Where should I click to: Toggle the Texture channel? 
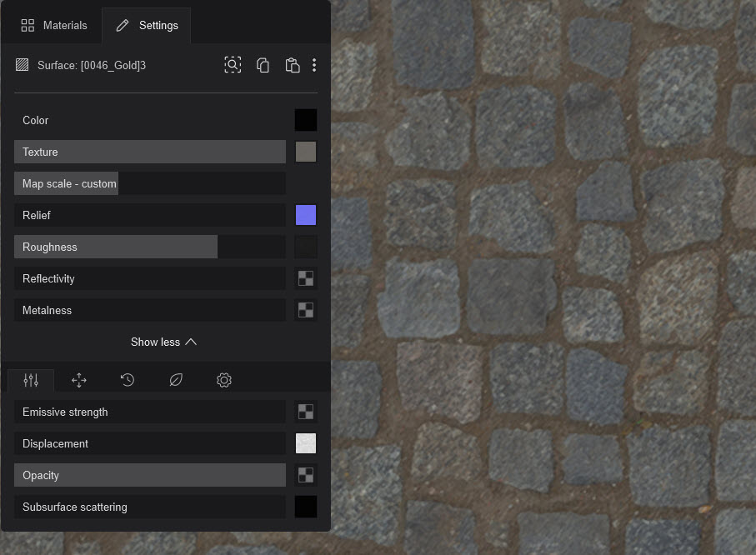pyautogui.click(x=149, y=152)
